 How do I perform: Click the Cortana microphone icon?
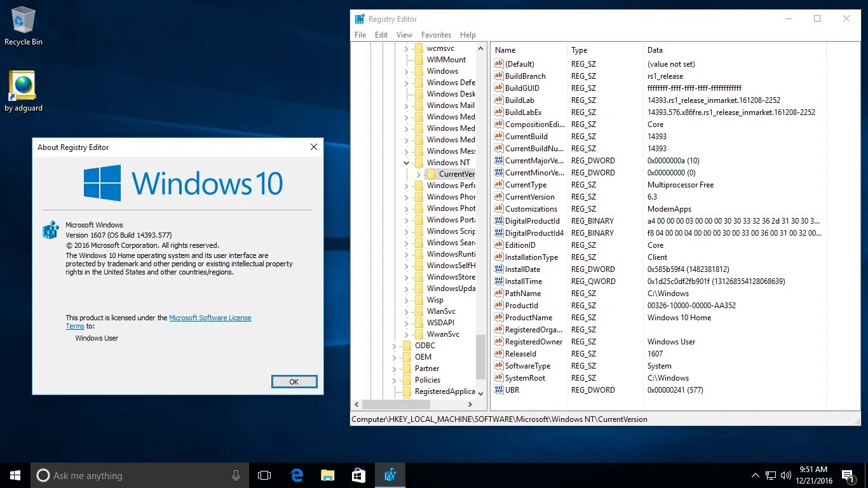coord(236,475)
